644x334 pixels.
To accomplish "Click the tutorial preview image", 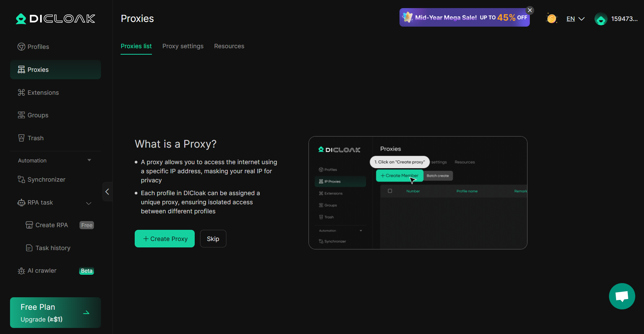I will (x=418, y=193).
